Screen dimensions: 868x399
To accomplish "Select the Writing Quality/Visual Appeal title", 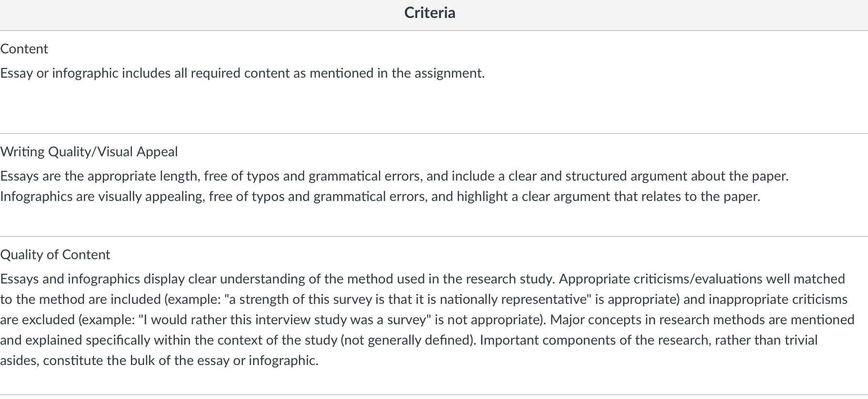I will [x=89, y=152].
